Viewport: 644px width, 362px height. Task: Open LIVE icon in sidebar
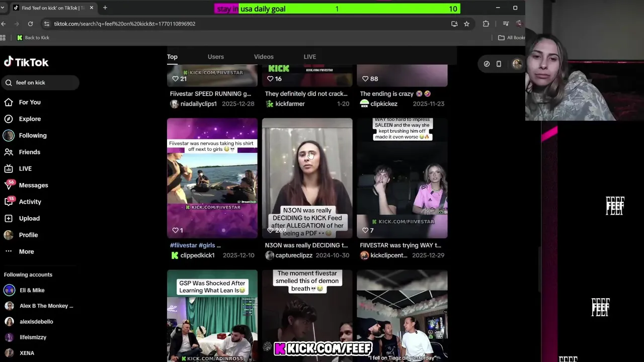coord(9,168)
